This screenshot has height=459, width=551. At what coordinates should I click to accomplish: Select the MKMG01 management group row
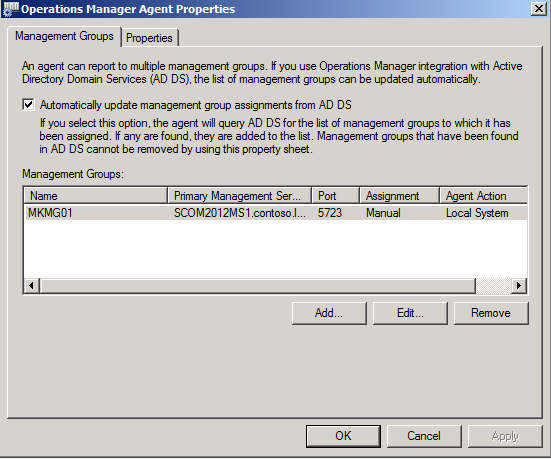(276, 213)
